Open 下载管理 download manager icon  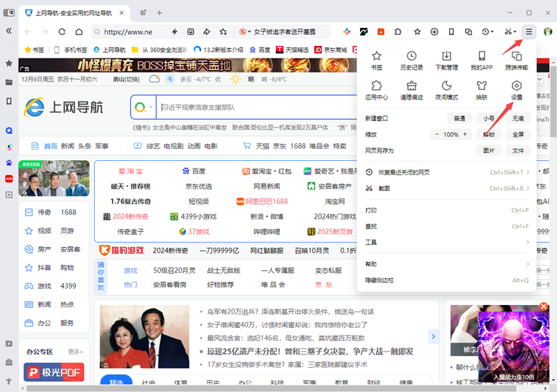[446, 61]
